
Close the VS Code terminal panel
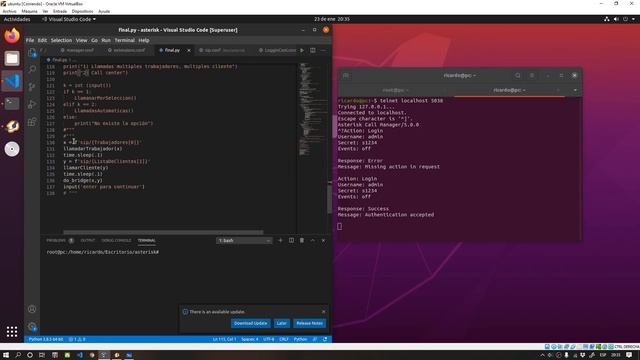323,240
